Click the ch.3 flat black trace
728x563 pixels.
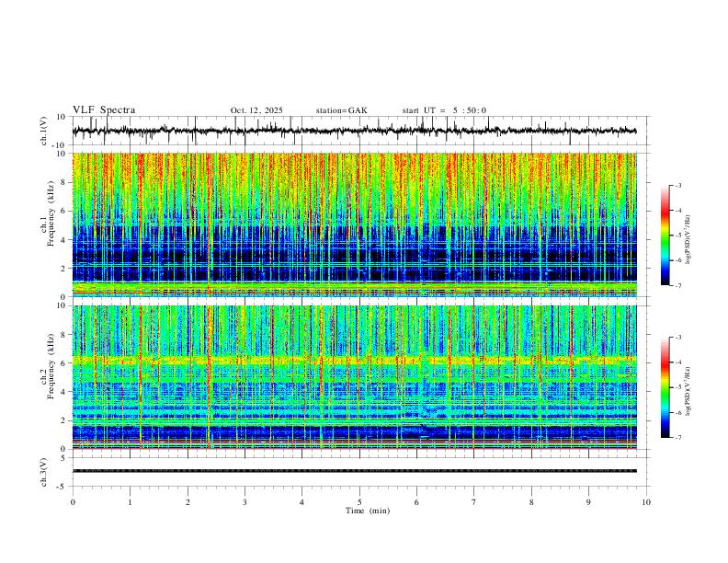tap(354, 471)
